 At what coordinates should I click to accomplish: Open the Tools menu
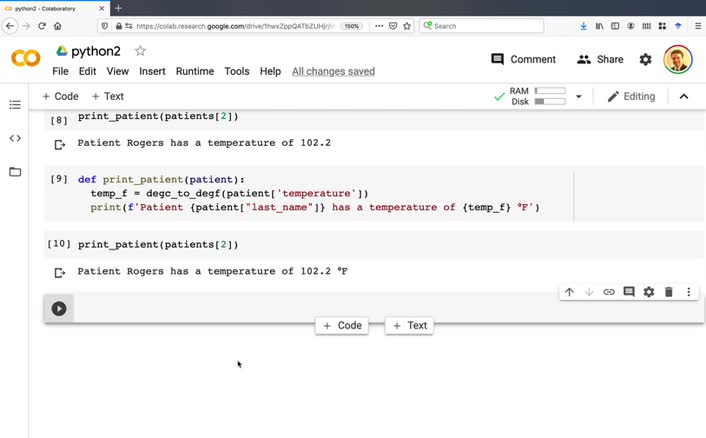click(x=237, y=71)
